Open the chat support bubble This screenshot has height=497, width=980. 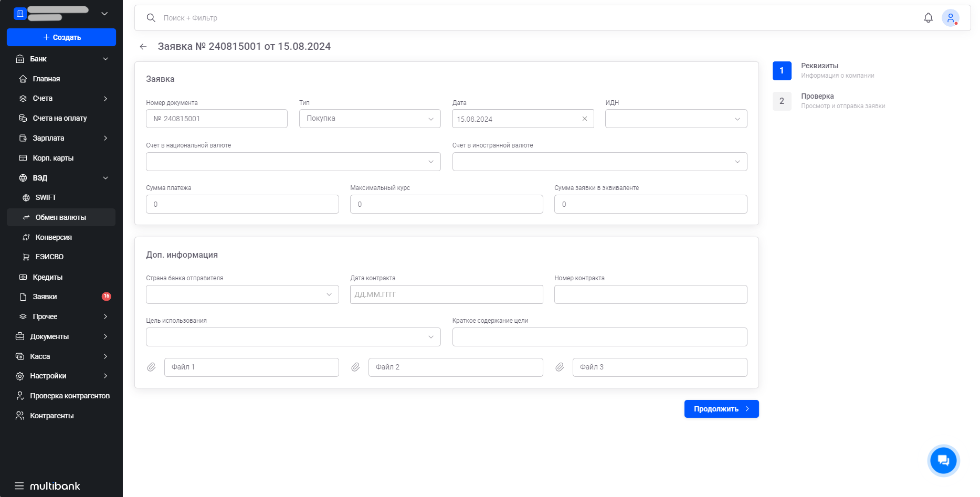coord(943,461)
